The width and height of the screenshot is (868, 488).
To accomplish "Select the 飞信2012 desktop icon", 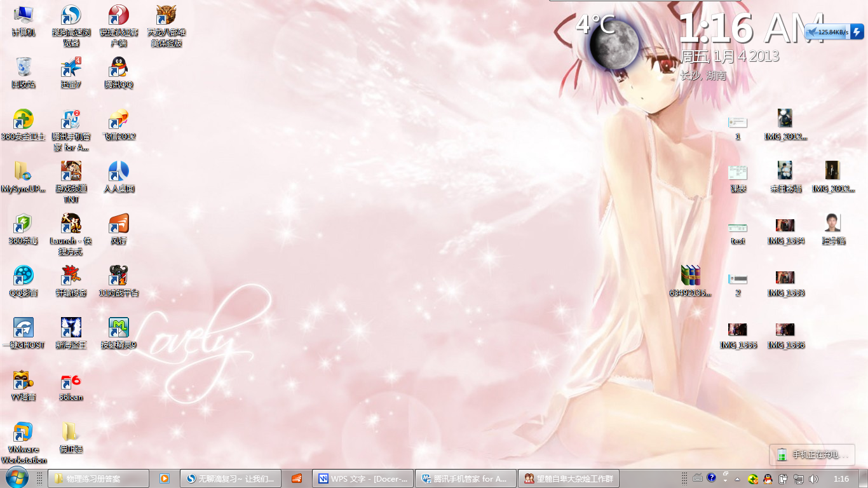I will (x=119, y=120).
